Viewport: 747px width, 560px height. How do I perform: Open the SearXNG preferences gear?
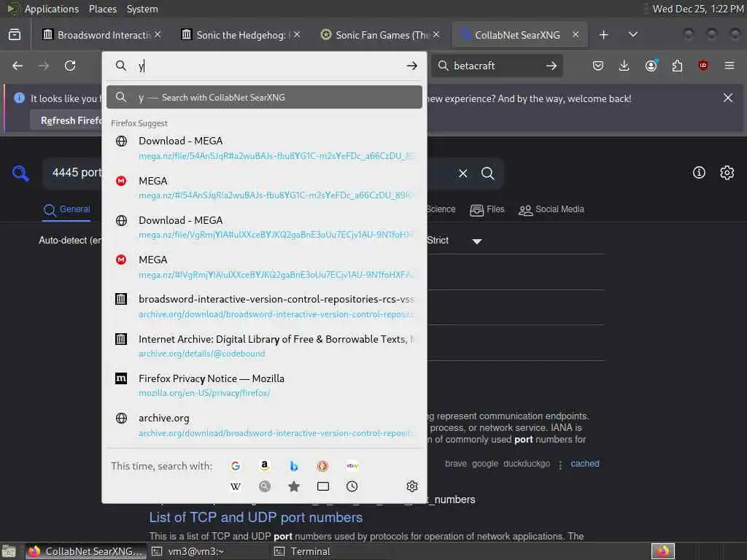click(x=727, y=172)
